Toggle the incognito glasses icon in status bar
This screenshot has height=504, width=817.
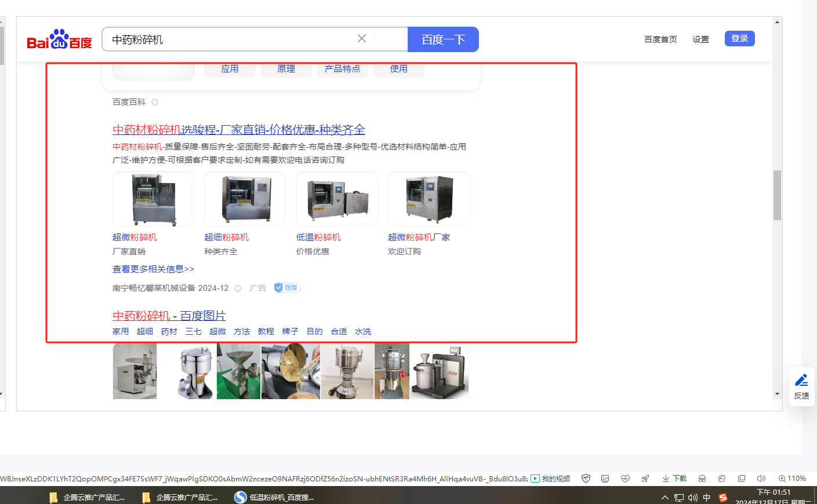702,479
